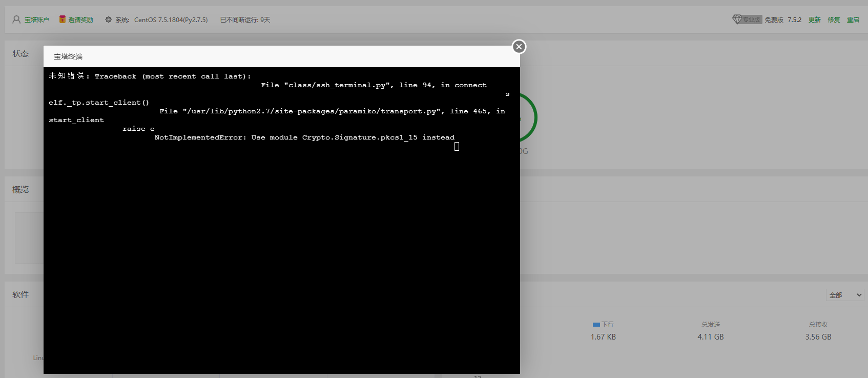Click the 邀请奖励 gift icon

pyautogui.click(x=62, y=19)
